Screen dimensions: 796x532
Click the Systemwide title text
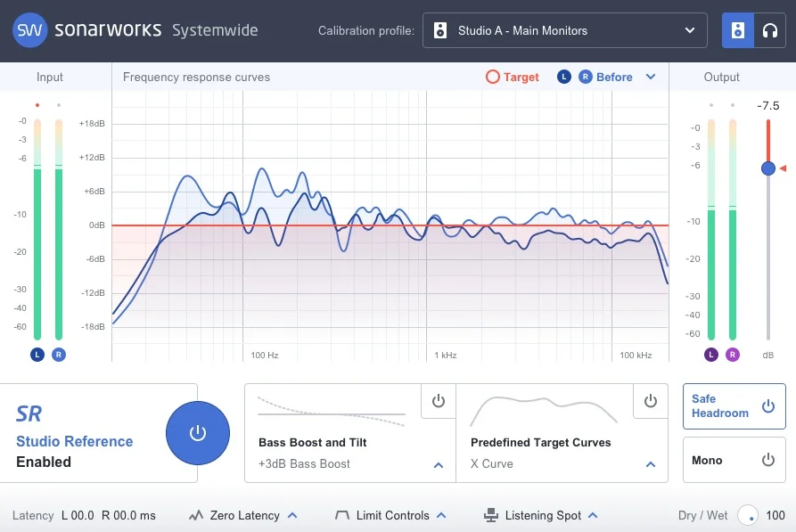[215, 30]
